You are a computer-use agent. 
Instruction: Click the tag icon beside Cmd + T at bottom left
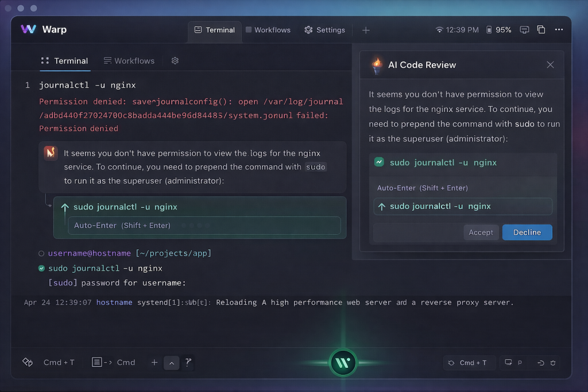(28, 362)
